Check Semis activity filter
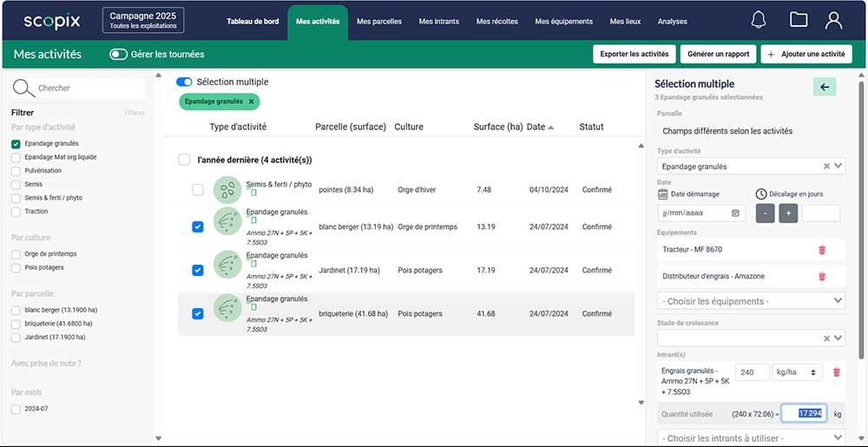Image resolution: width=868 pixels, height=447 pixels. coord(16,184)
